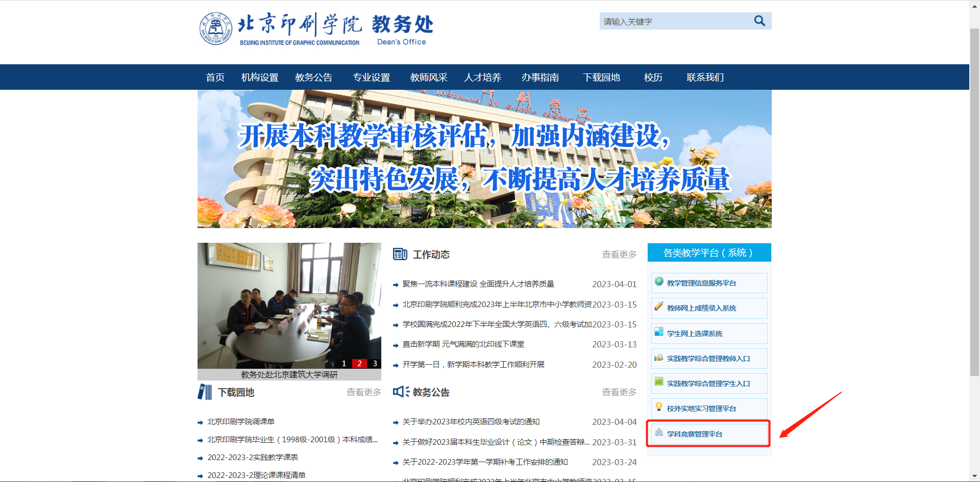Click the lightbulb icon for 校外实地实习管理平台

coord(659,407)
